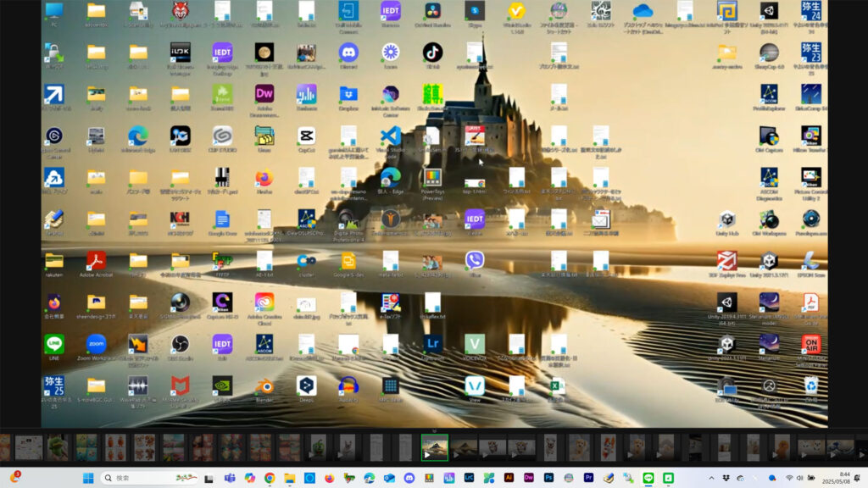Launch Lightroom Lr icon on desktop

tap(432, 345)
